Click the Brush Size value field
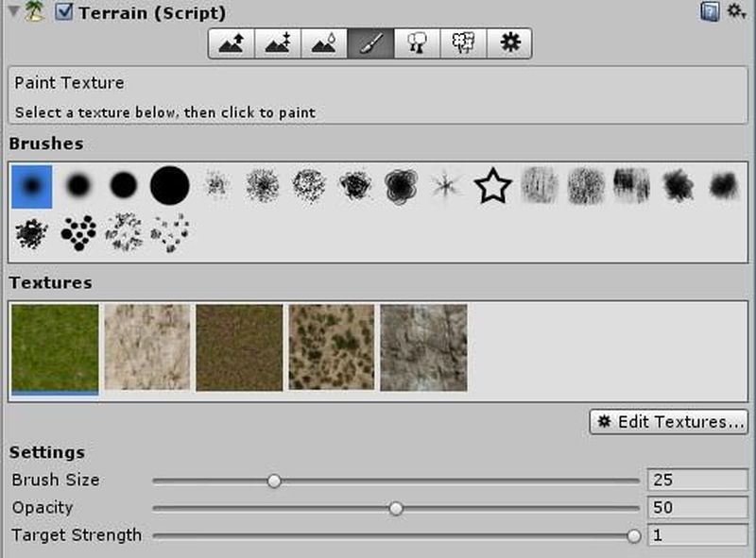Viewport: 756px width, 558px height. click(x=697, y=481)
